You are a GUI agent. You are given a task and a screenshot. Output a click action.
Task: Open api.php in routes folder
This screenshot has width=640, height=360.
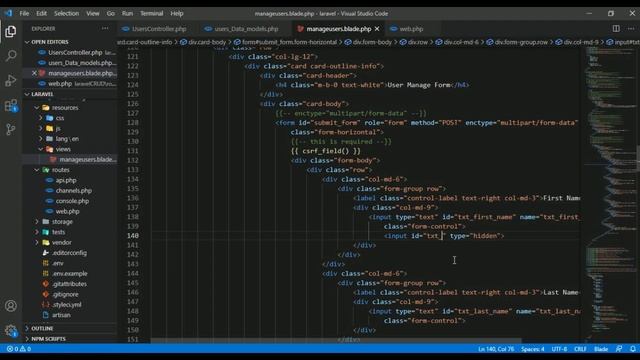(66, 180)
